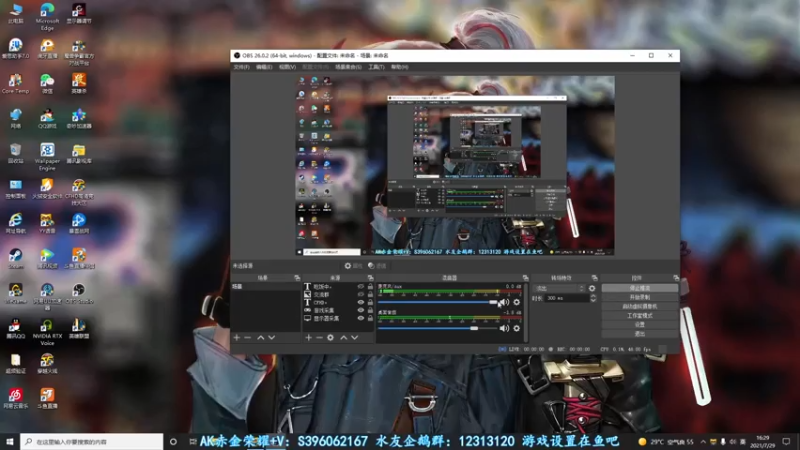The image size is (800, 450).
Task: Open QQ penguin desktop icon
Action: (15, 328)
